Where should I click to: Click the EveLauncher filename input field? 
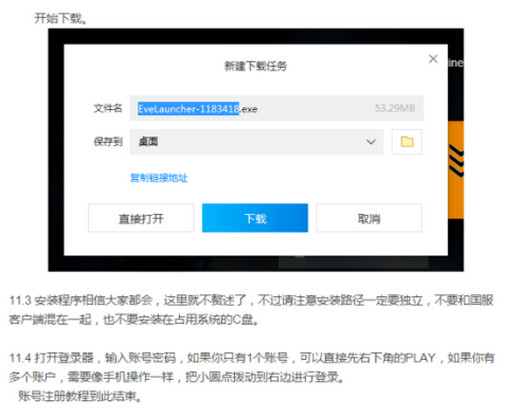[277, 108]
